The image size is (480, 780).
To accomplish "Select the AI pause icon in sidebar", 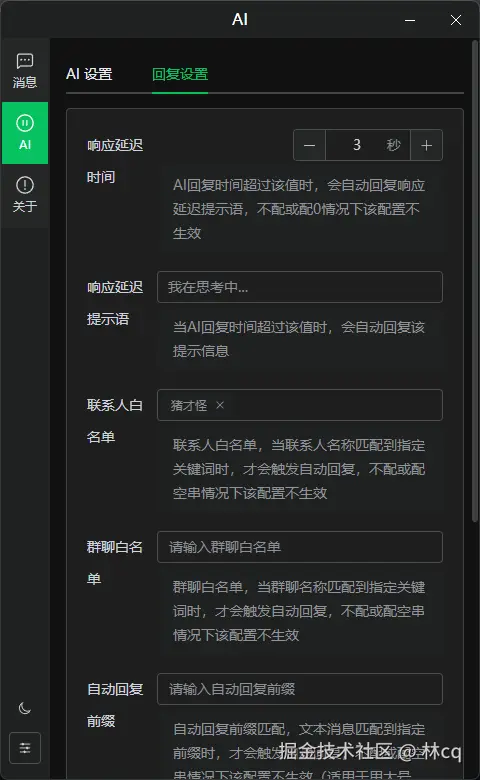I will (x=25, y=133).
